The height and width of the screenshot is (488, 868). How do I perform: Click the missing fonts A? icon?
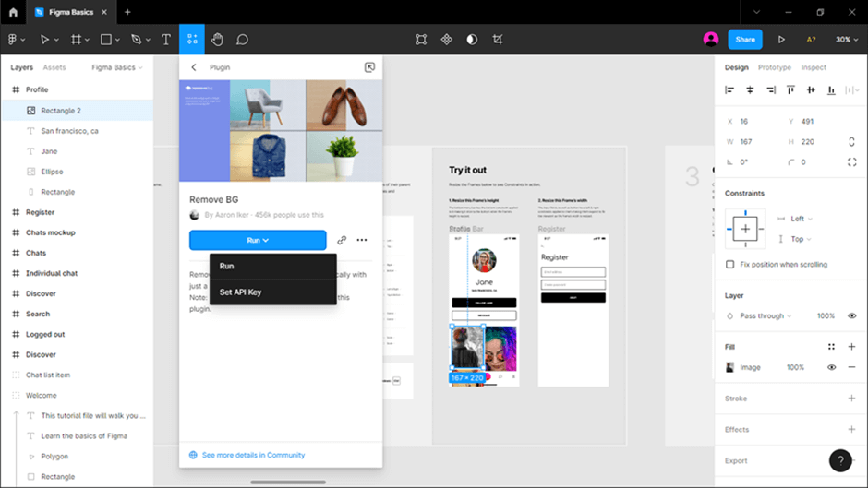[811, 40]
